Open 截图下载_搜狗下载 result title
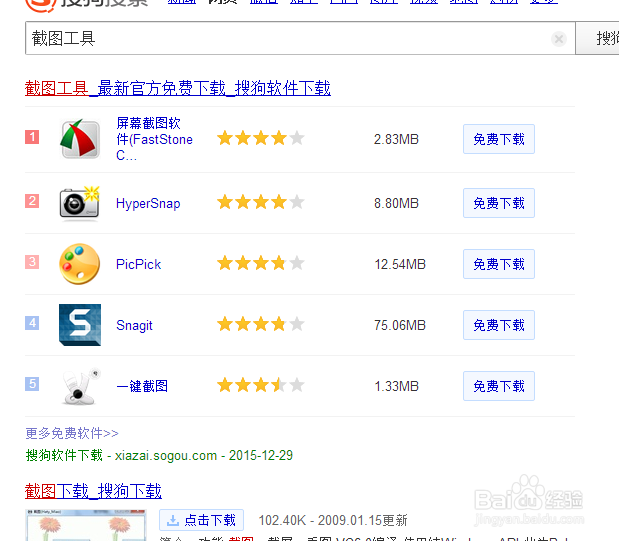The height and width of the screenshot is (541, 619). 93,491
